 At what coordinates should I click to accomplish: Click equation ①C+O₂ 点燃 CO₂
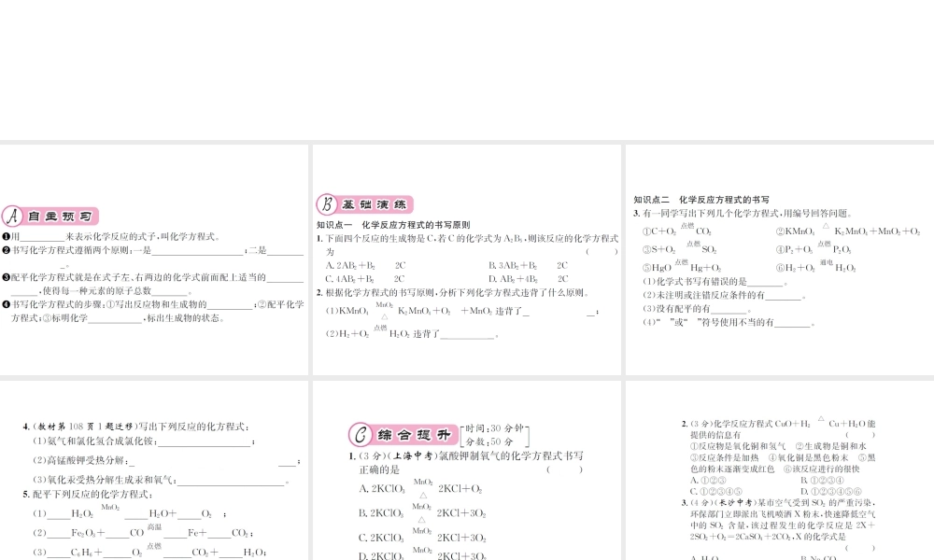pos(676,231)
